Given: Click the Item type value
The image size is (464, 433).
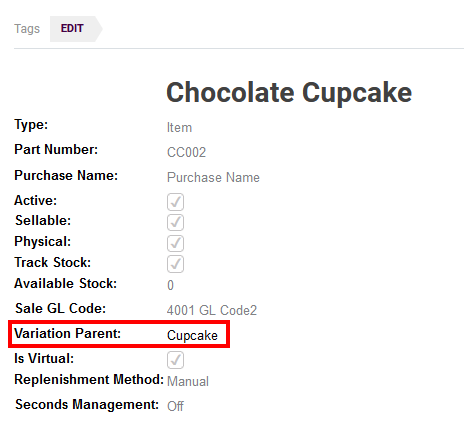Looking at the screenshot, I should [x=179, y=128].
